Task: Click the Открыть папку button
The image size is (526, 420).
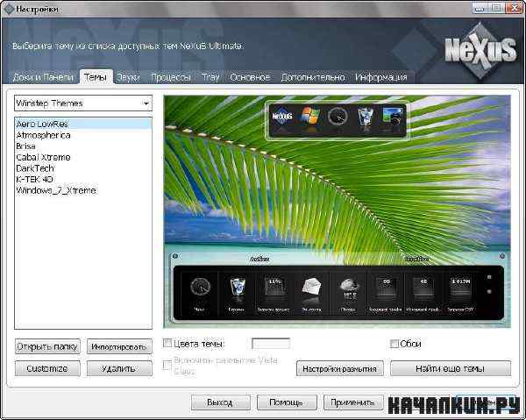Action: (x=47, y=346)
